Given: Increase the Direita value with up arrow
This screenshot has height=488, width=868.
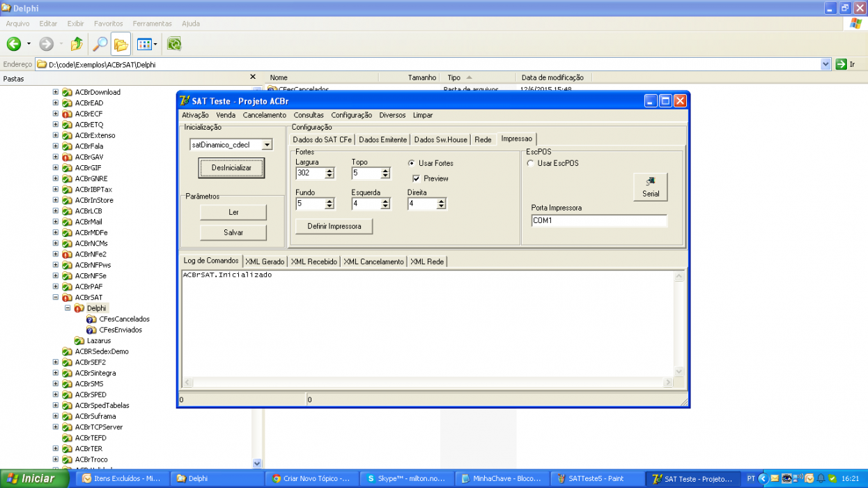Looking at the screenshot, I should point(441,201).
